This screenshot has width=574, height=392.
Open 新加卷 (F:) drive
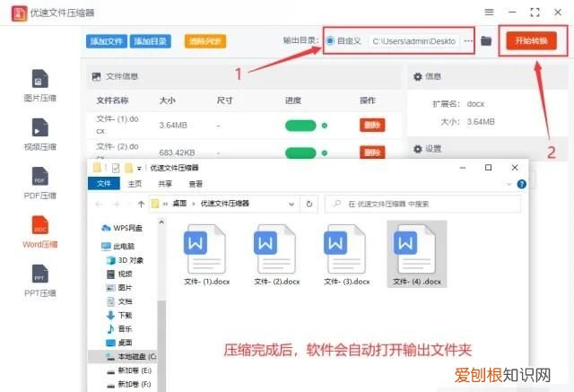(x=129, y=384)
